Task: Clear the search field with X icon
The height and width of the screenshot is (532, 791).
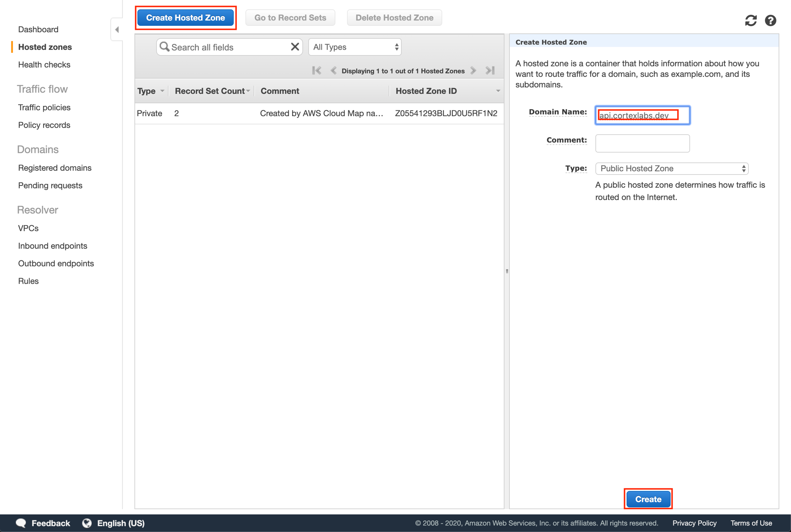Action: pyautogui.click(x=295, y=47)
